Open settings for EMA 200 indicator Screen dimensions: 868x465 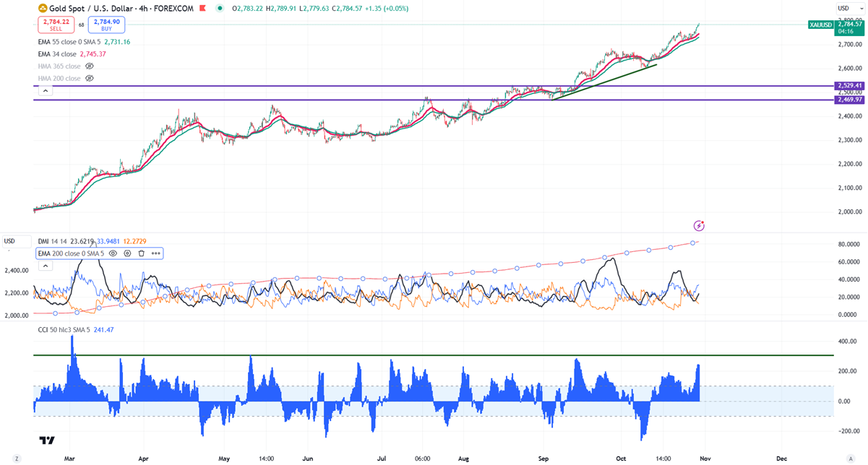pos(127,253)
